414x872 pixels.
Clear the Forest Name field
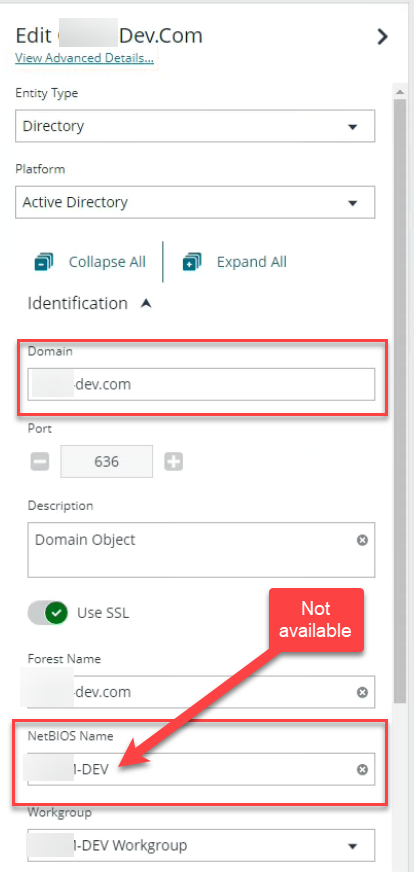[362, 692]
